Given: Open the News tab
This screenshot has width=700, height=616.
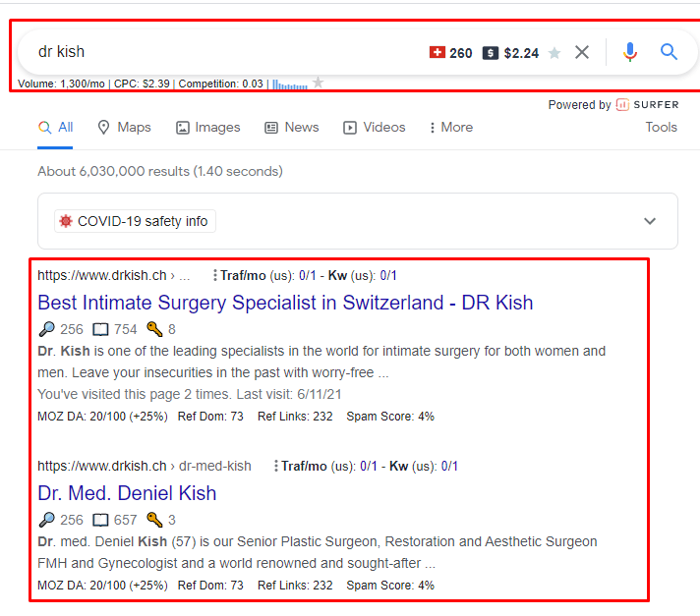Looking at the screenshot, I should click(x=292, y=128).
